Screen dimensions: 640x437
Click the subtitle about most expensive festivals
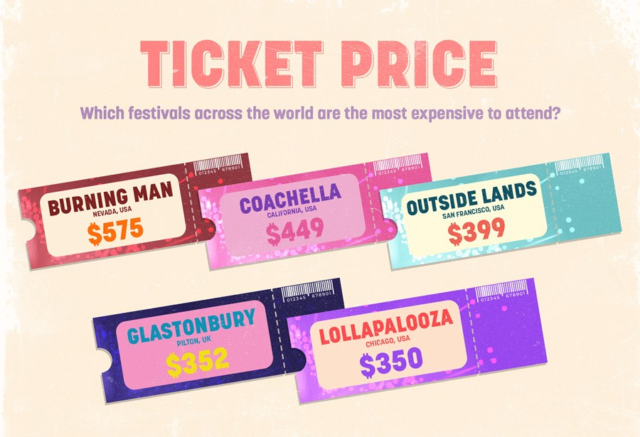coord(319,113)
